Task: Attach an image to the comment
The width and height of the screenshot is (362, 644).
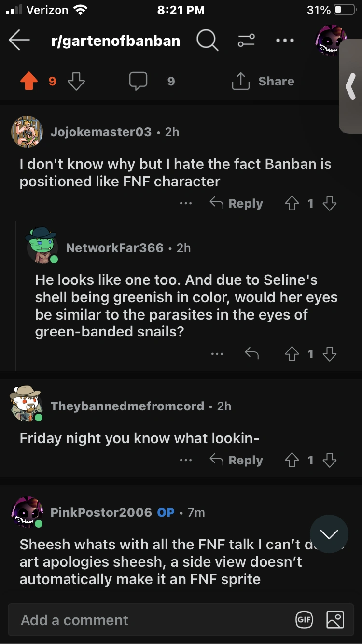Action: [x=335, y=620]
